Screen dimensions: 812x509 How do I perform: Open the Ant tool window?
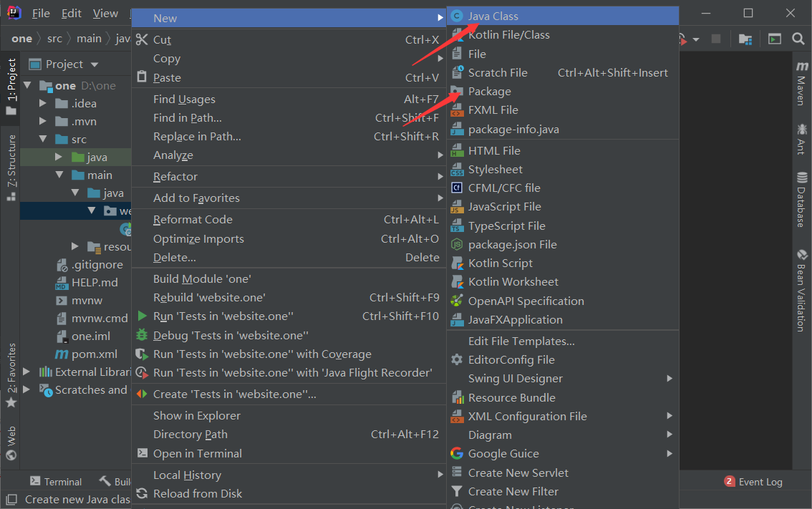801,138
